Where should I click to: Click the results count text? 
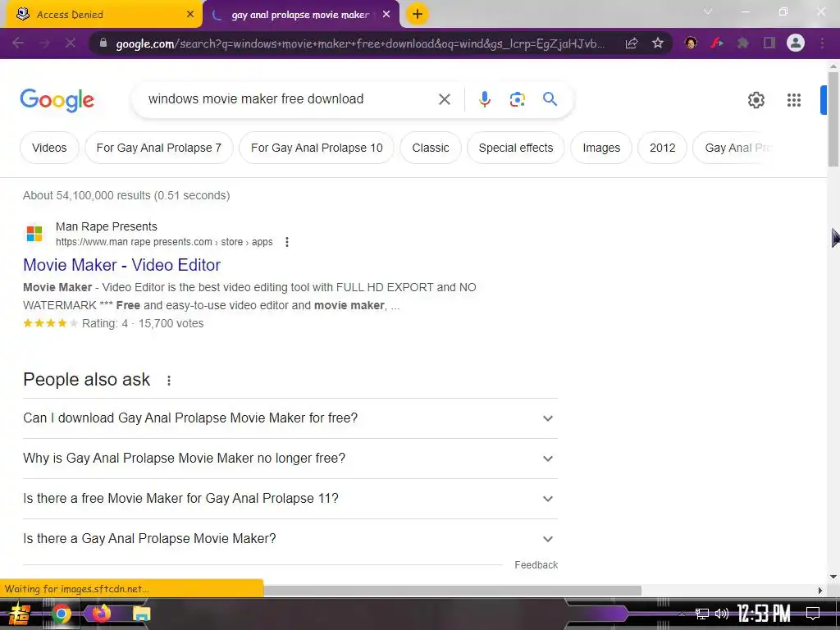[126, 195]
